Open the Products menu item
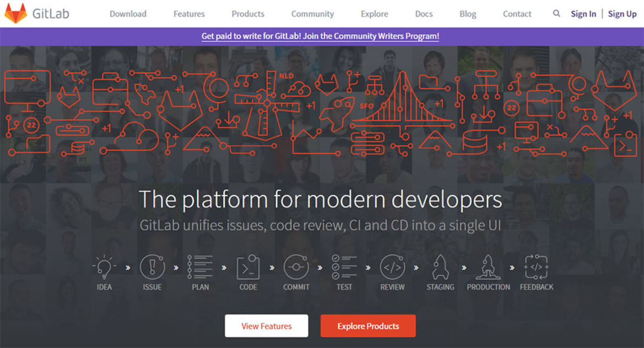 pos(248,14)
